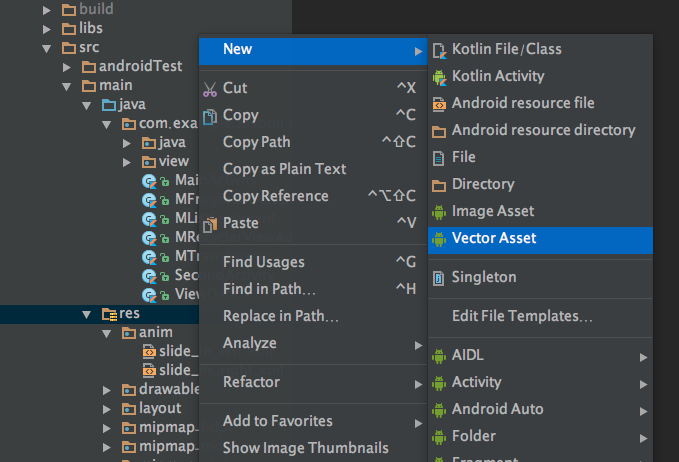Open the Analyze submenu

250,343
